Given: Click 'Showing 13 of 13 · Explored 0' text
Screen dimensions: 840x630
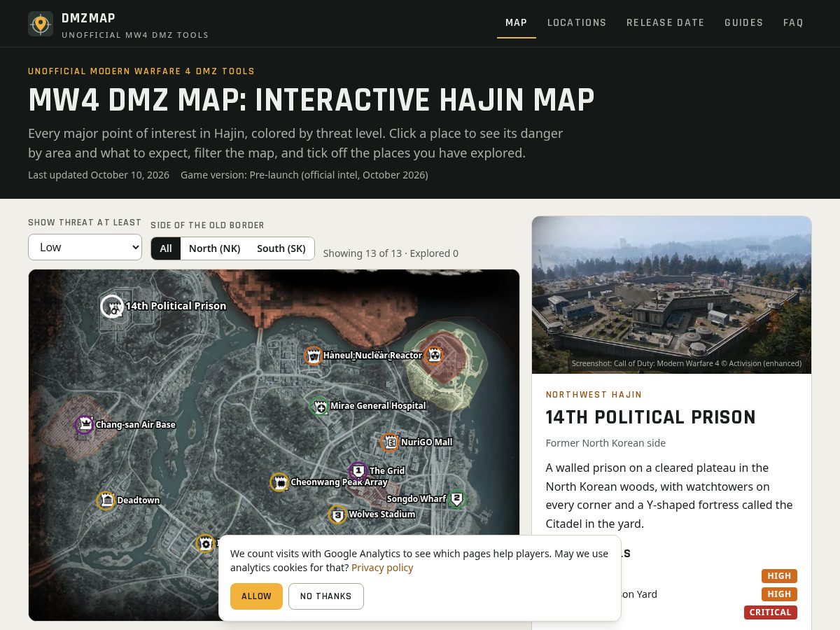Looking at the screenshot, I should [391, 253].
